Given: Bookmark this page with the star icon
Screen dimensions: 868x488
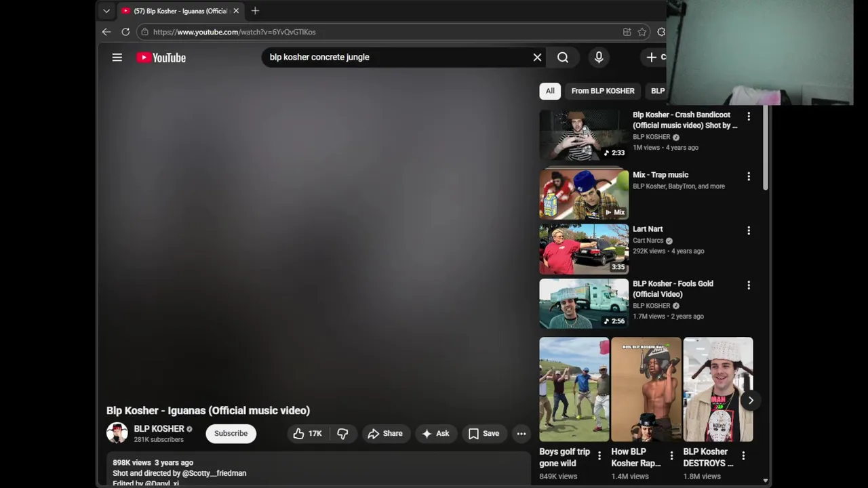Looking at the screenshot, I should point(642,32).
